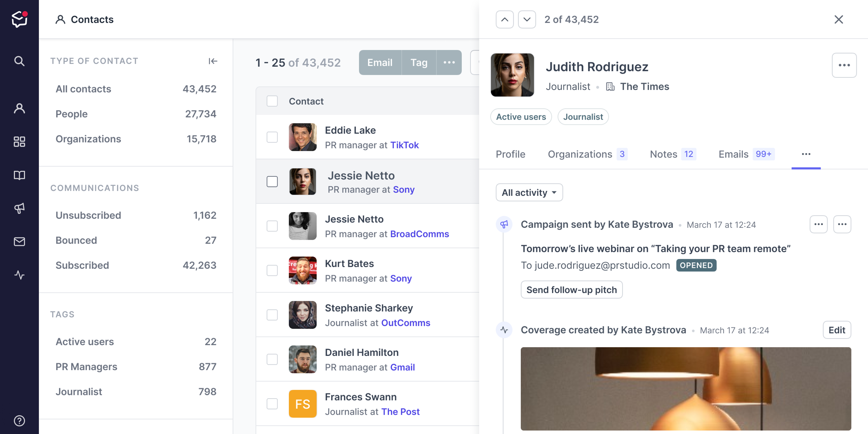Select the Kurt Bates row checkbox
Image resolution: width=868 pixels, height=434 pixels.
(x=272, y=270)
